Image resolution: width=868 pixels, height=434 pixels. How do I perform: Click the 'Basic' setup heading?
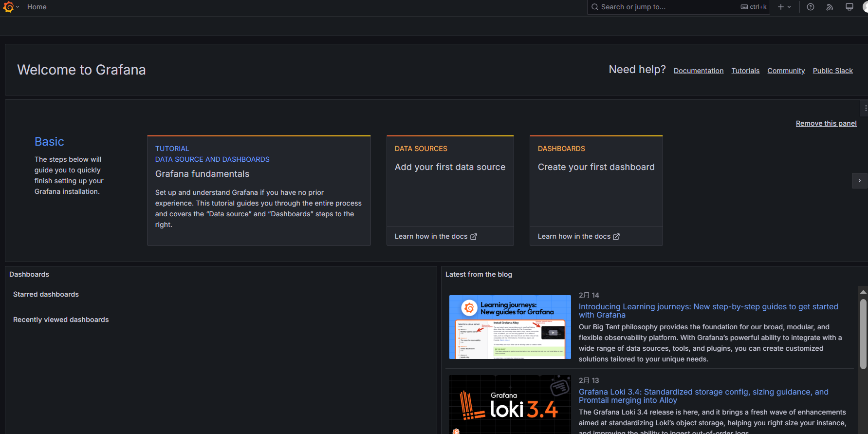[49, 142]
